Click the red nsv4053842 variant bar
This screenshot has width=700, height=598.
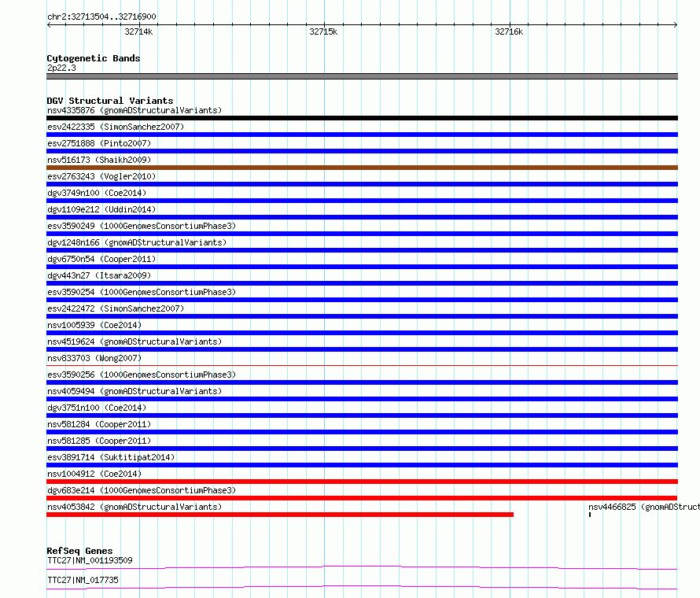point(280,515)
